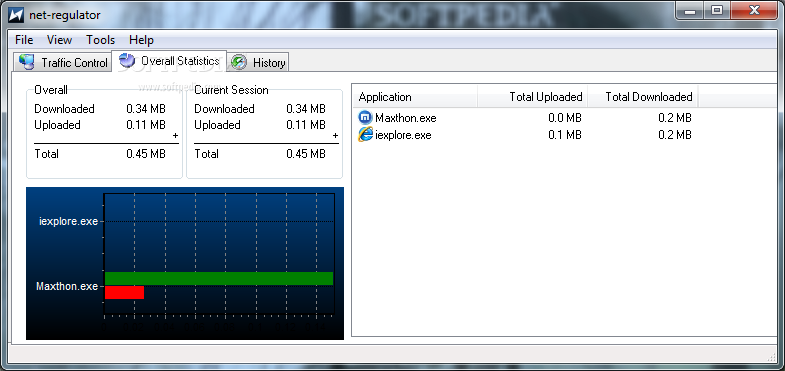Click the Maxthon browser icon in list
785x371 pixels.
pos(365,118)
